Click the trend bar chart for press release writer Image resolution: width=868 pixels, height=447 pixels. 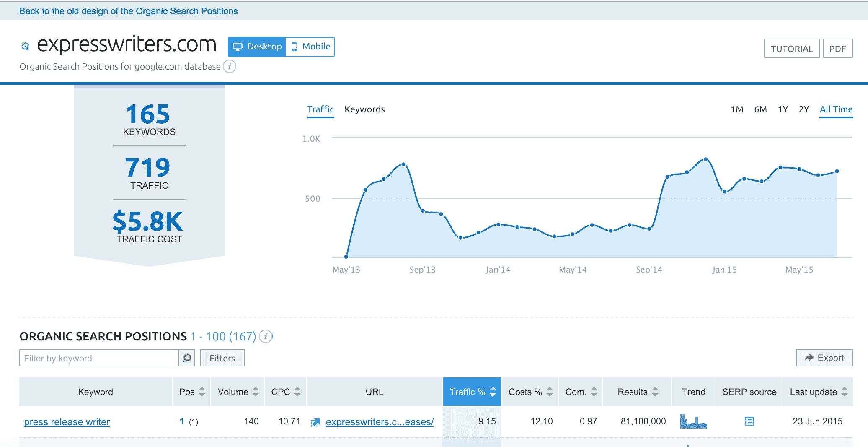[x=693, y=421]
